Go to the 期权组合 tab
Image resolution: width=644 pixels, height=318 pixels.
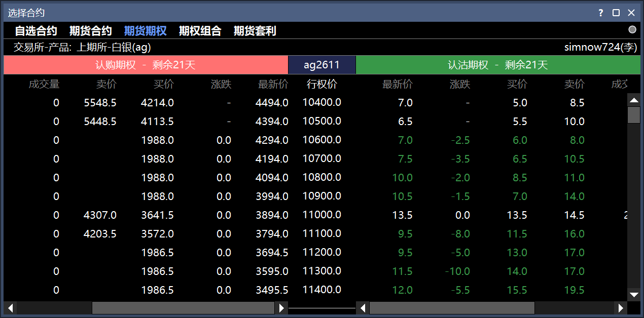(200, 31)
